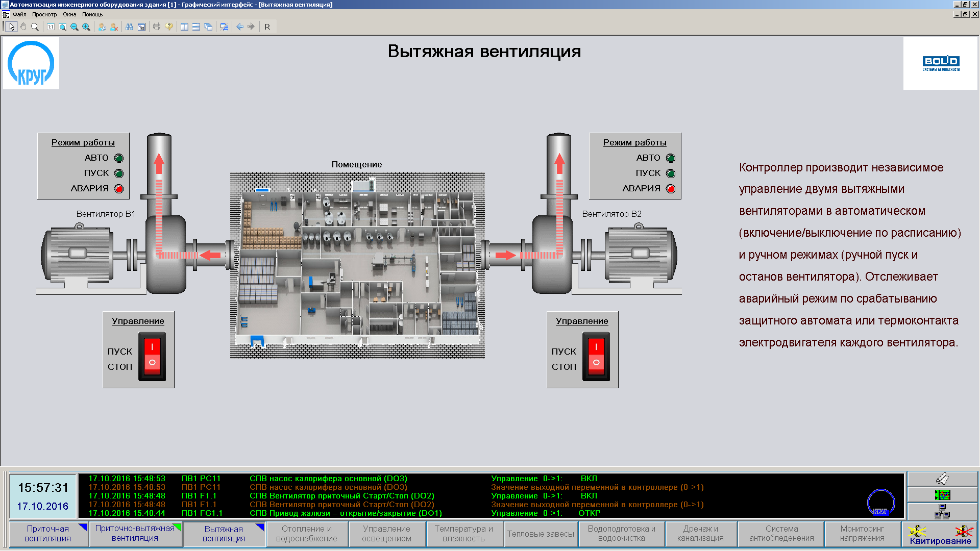Toggle Вентилятор В2 ПУСК/СТОП rocker switch
Viewport: 980px width, 551px height.
click(x=596, y=356)
